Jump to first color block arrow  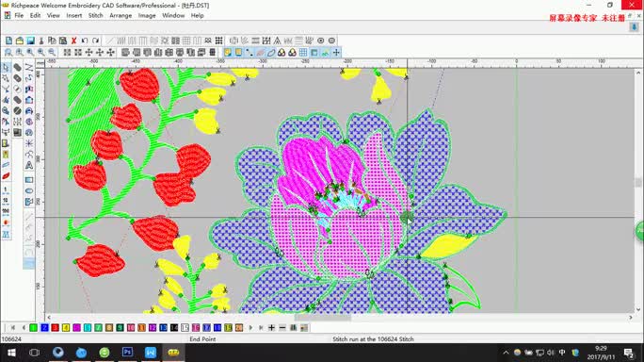click(13, 327)
